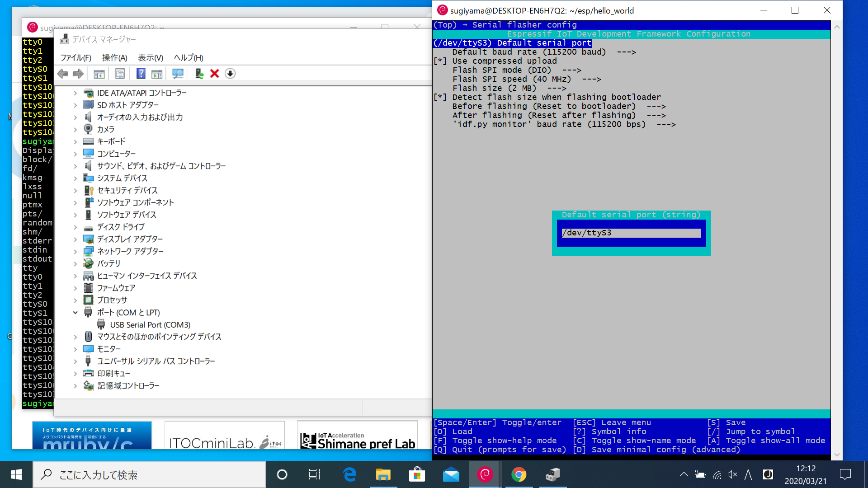The height and width of the screenshot is (488, 868).
Task: Expand the ネットワーク アダプター node
Action: (75, 251)
